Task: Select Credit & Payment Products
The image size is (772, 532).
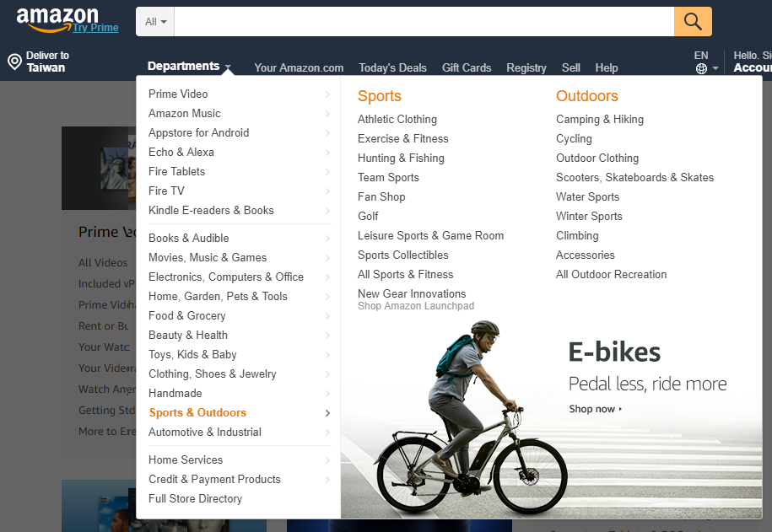Action: click(x=214, y=480)
